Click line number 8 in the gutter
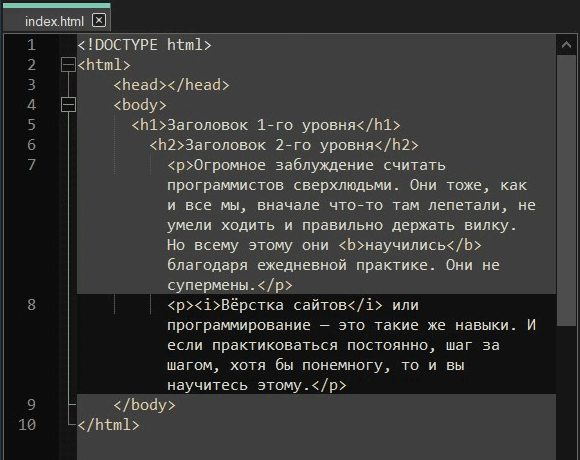This screenshot has width=580, height=460. click(x=31, y=305)
